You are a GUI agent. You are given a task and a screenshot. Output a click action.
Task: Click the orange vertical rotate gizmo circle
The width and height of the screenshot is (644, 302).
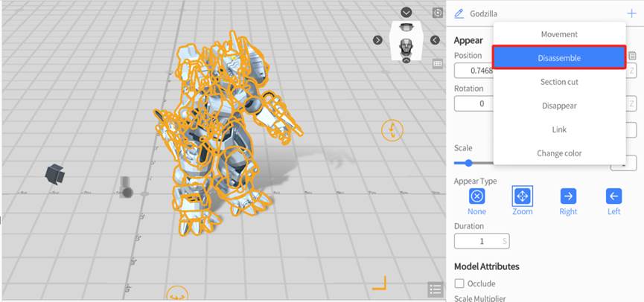392,130
